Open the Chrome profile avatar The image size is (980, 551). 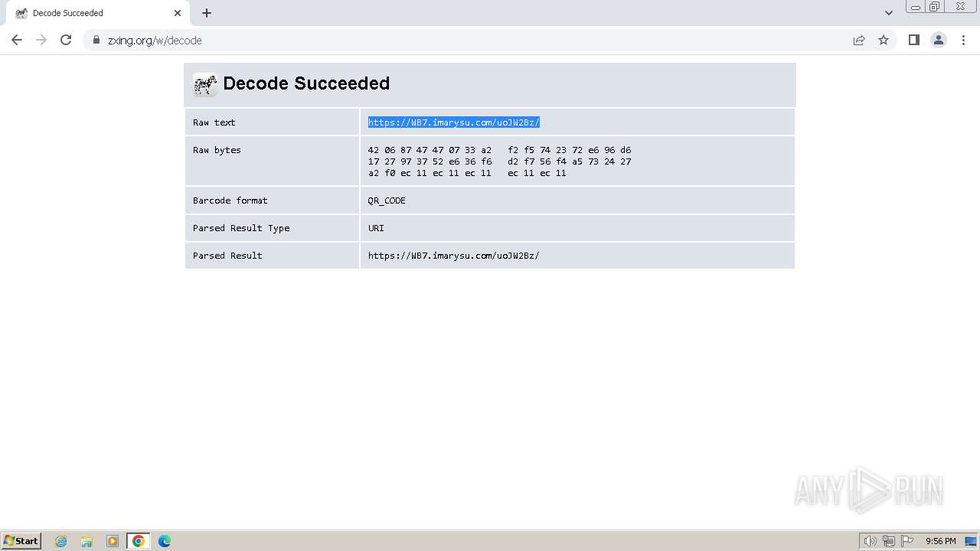[x=939, y=40]
